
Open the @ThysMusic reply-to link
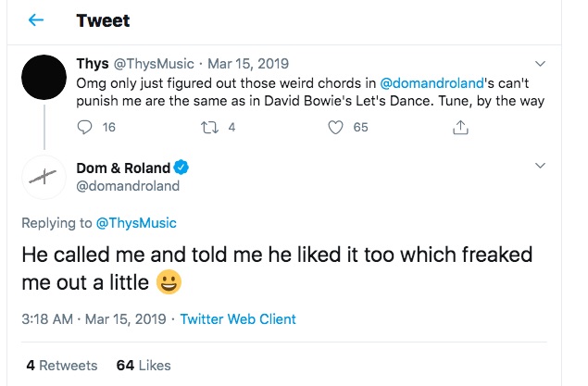click(136, 223)
